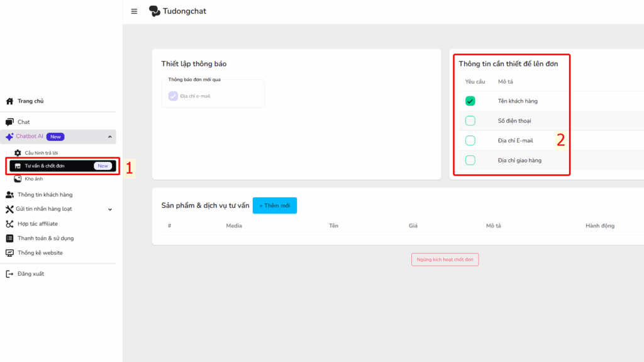Click Ngừng kích hoạt chốt đơn button
Viewport: 644px width, 362px height.
point(445,259)
